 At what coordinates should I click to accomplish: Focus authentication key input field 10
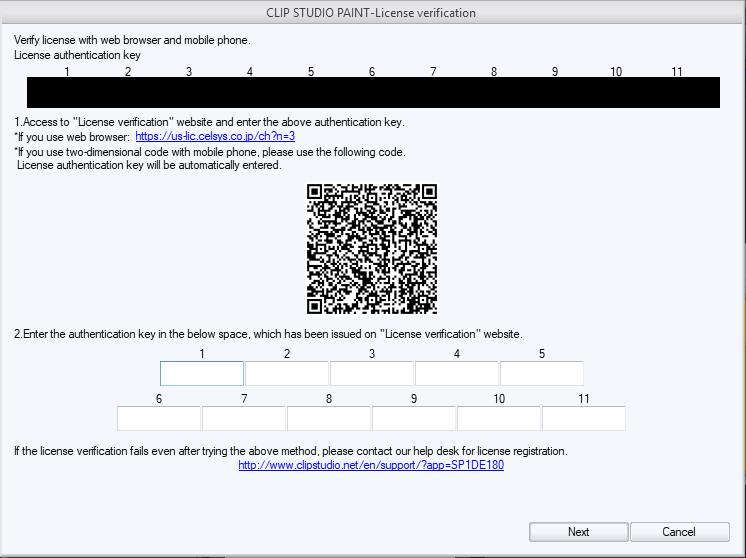click(x=499, y=419)
